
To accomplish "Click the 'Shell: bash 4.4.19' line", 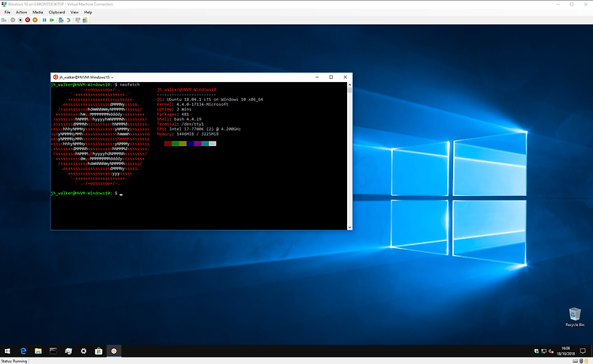I will (x=179, y=119).
